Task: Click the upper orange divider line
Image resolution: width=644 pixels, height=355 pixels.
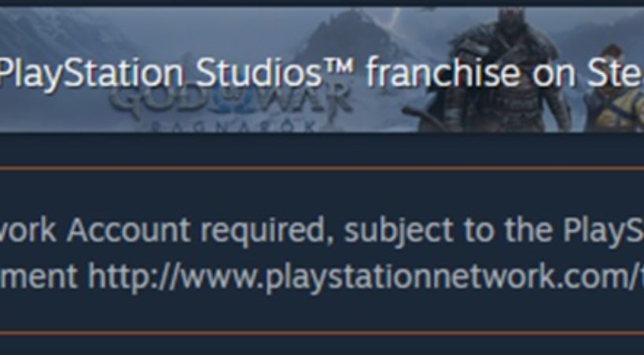Action: (x=322, y=168)
